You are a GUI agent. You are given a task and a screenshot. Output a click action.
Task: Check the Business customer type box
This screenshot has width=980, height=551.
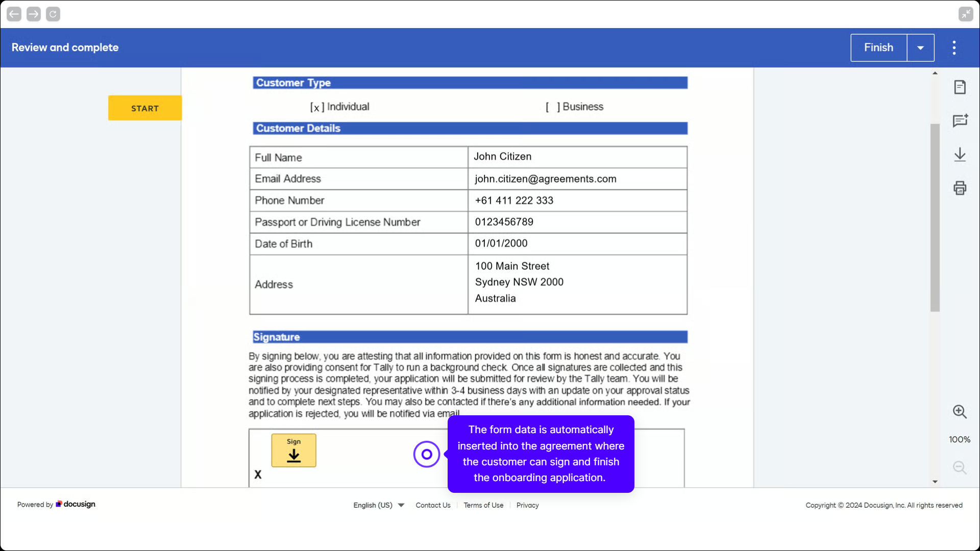point(553,107)
